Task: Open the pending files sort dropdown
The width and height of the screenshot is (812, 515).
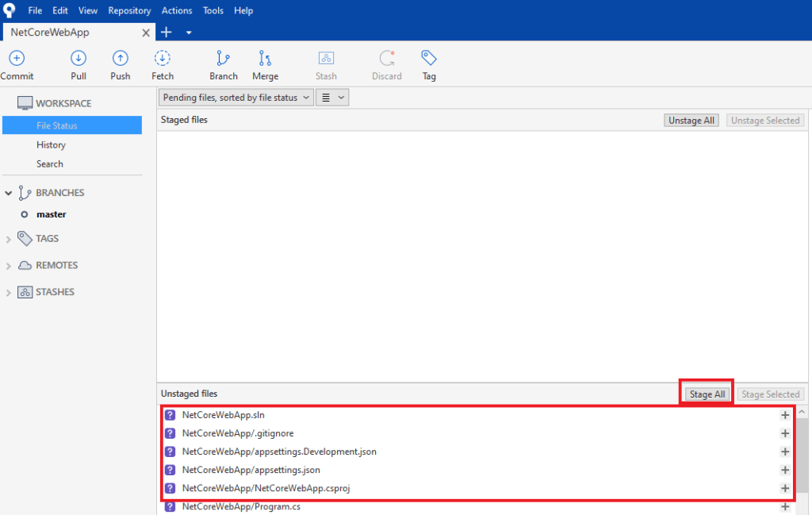Action: (x=236, y=98)
